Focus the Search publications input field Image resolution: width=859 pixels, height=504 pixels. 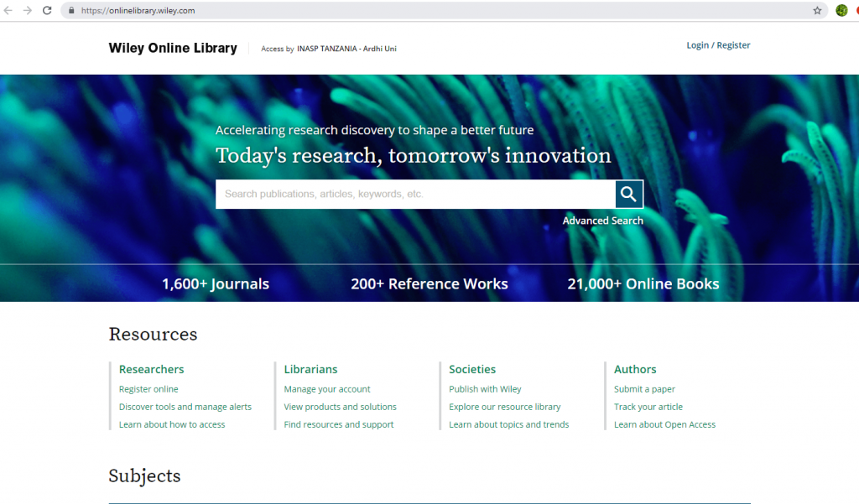tap(415, 194)
